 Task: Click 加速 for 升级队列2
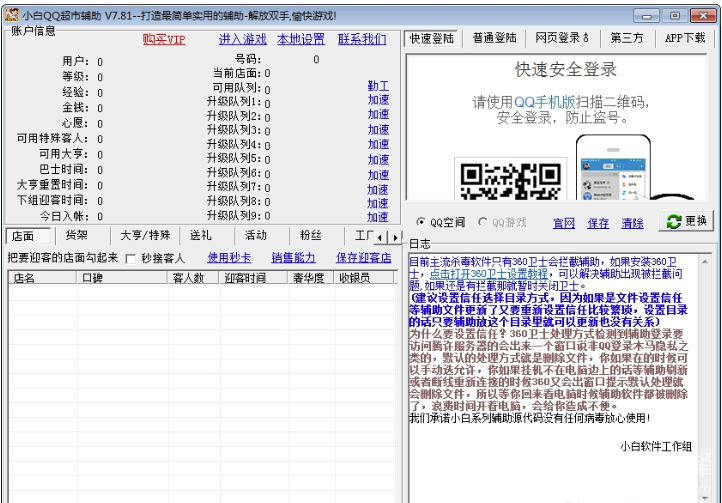378,114
